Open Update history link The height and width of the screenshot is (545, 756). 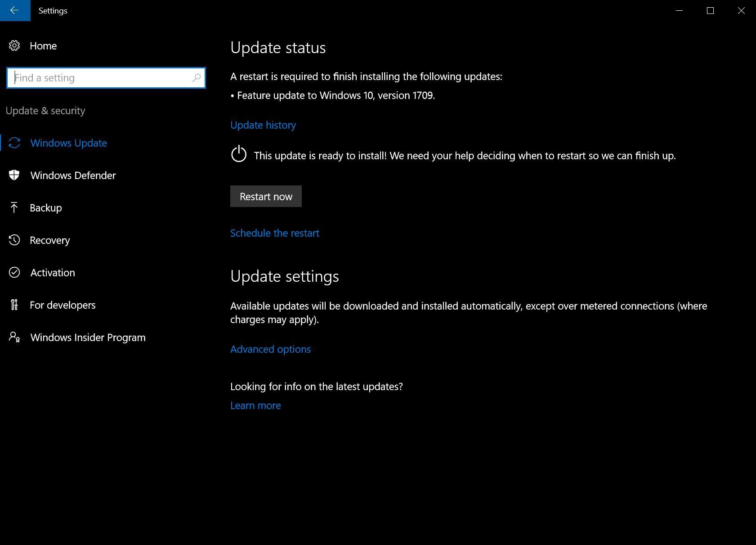point(263,125)
